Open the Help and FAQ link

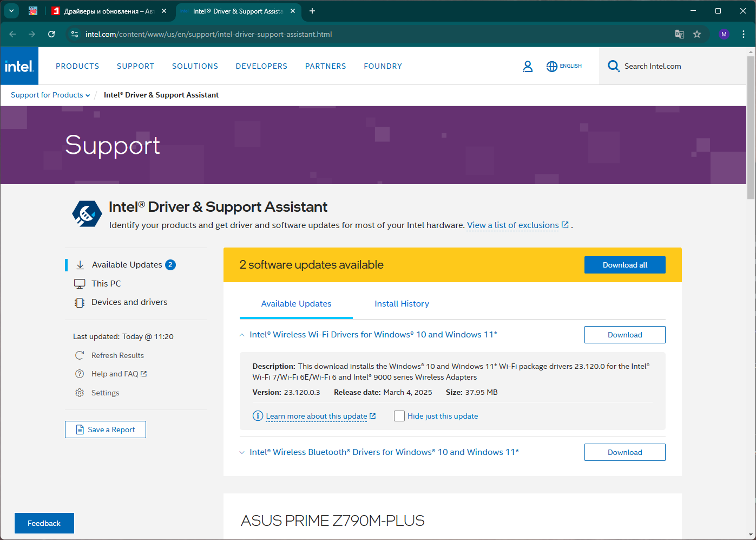pos(119,374)
